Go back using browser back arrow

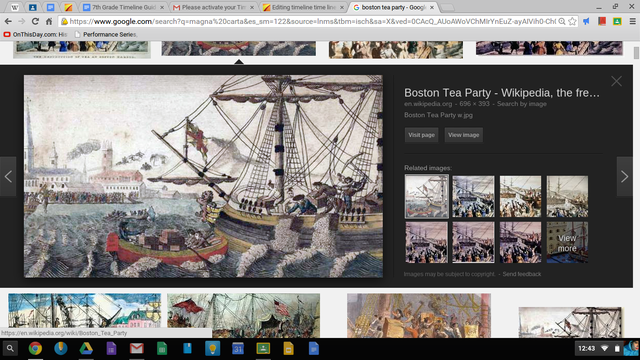pos(8,21)
